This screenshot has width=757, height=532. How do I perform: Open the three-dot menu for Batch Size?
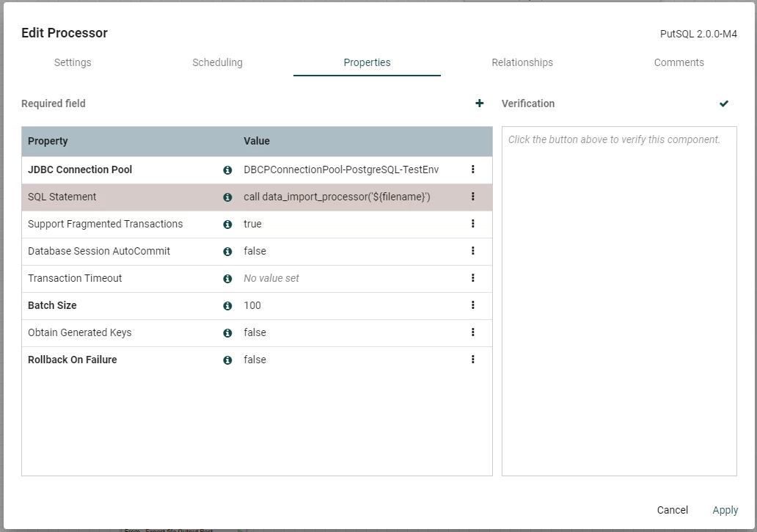point(472,305)
